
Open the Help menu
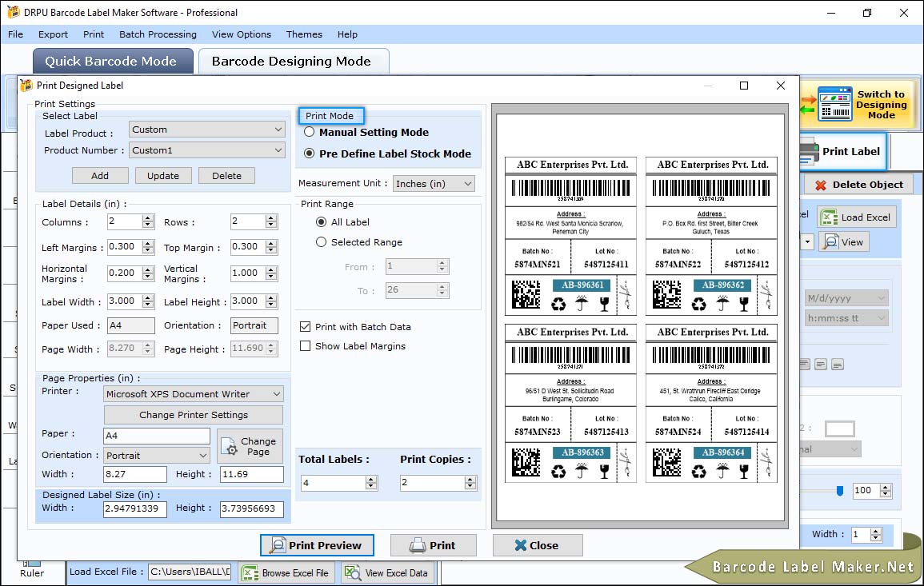tap(348, 34)
